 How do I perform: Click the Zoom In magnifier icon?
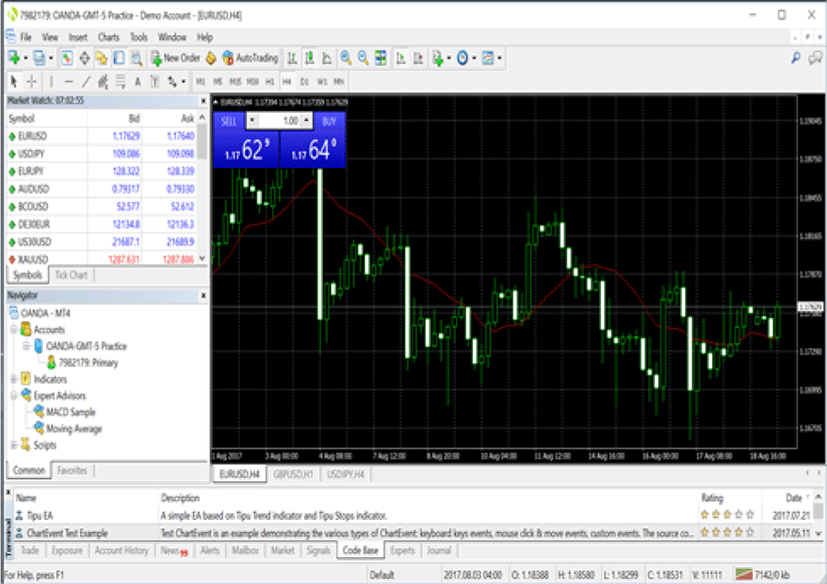pyautogui.click(x=346, y=58)
